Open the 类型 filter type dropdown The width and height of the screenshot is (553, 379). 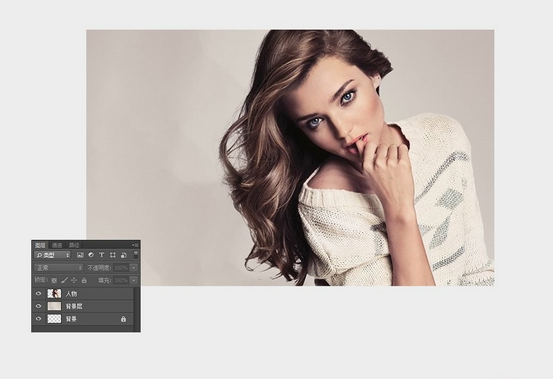pyautogui.click(x=52, y=255)
